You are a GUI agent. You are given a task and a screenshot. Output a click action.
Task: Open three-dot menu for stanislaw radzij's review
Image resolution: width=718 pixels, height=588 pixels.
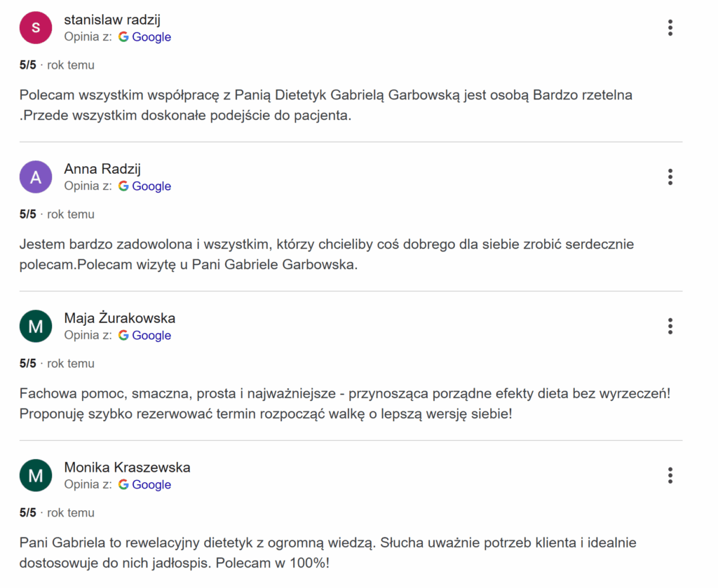(670, 28)
